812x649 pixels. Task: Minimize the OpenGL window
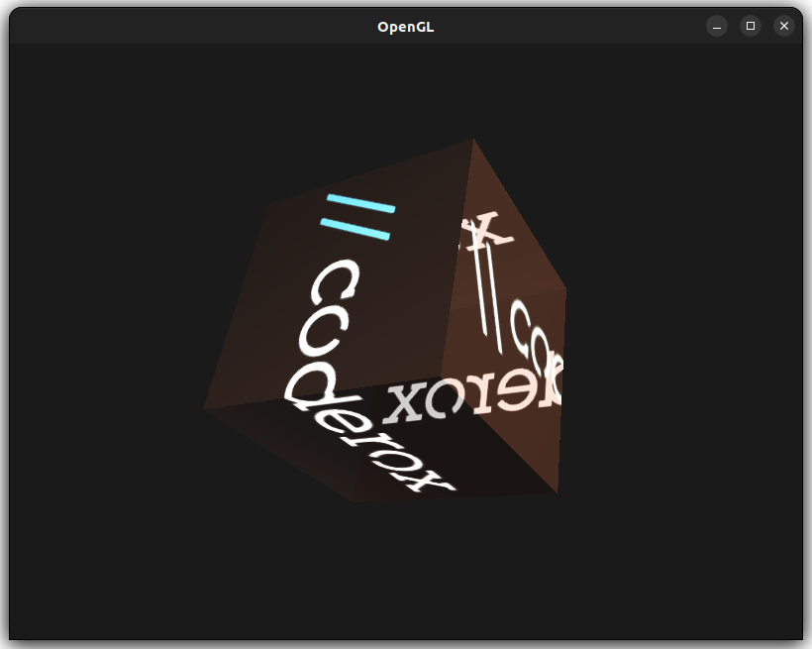tap(717, 27)
